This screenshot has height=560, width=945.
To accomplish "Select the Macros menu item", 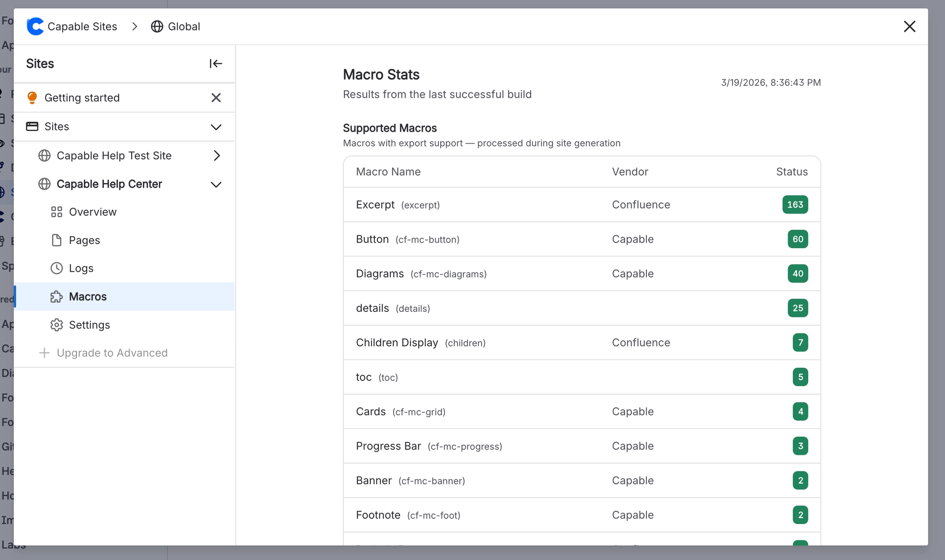I will [x=125, y=297].
